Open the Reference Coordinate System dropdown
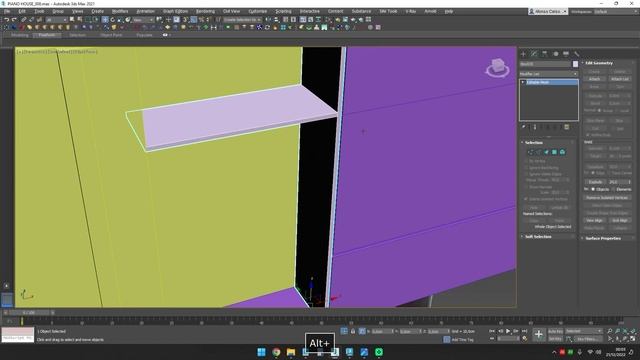Screen dimensions: 640x360 pos(143,19)
